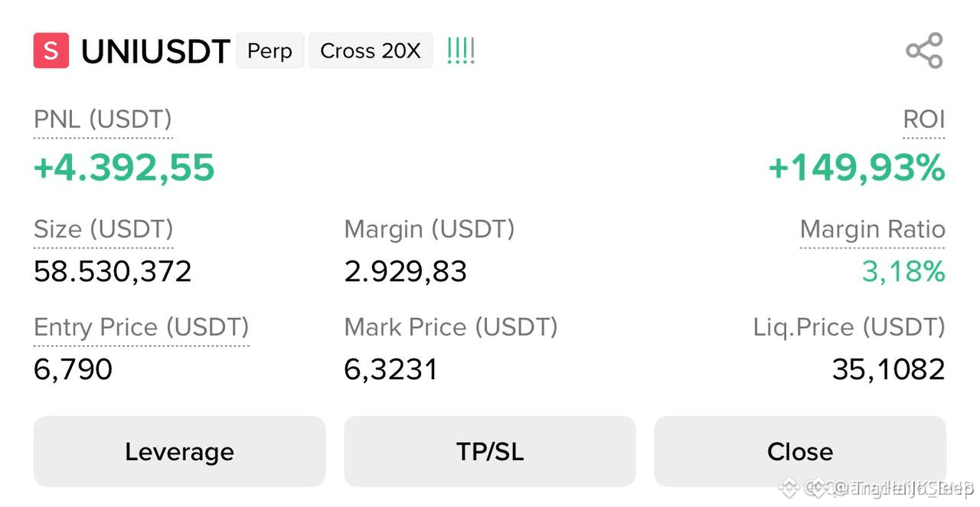Tap the Liq.Price value 35,1082
This screenshot has width=980, height=507.
click(x=889, y=370)
